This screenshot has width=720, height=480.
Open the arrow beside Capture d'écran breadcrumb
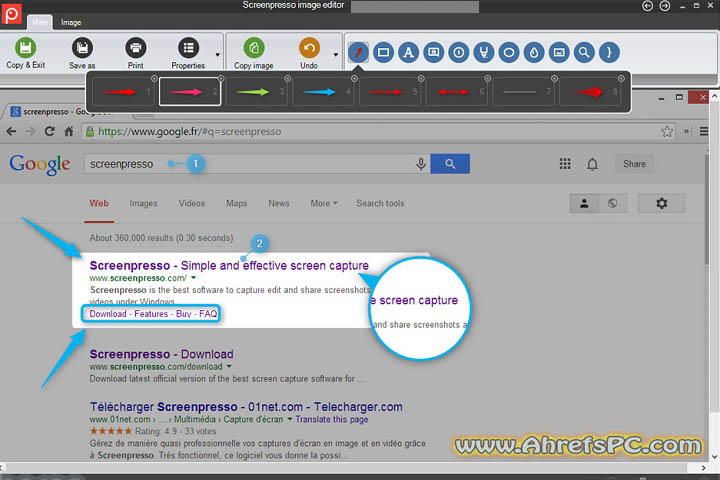point(289,419)
